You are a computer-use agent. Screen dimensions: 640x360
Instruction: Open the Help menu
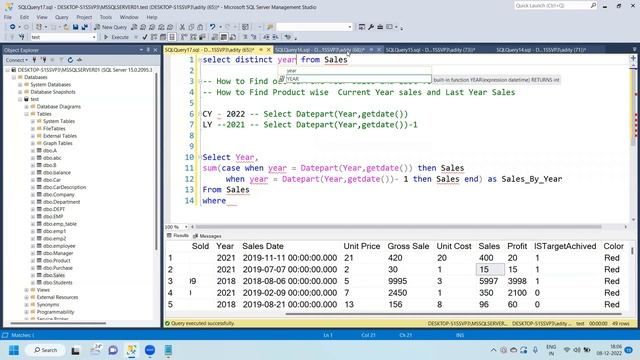152,17
